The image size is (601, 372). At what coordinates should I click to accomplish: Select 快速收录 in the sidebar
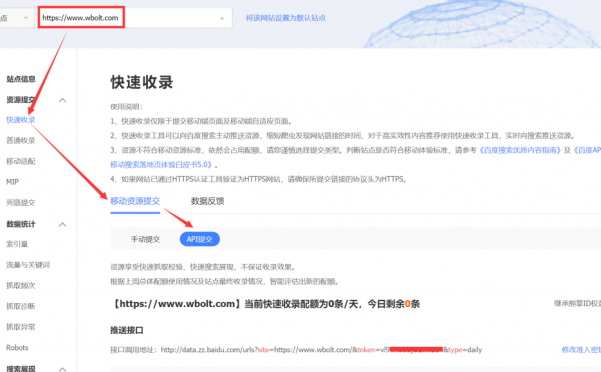click(21, 120)
